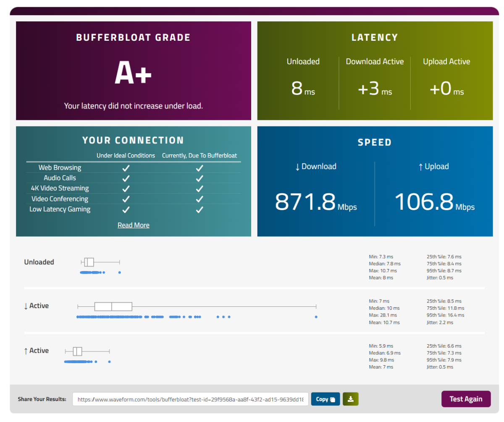Click the Unloaded 8 ms latency value
This screenshot has width=504, height=422.
[x=303, y=89]
